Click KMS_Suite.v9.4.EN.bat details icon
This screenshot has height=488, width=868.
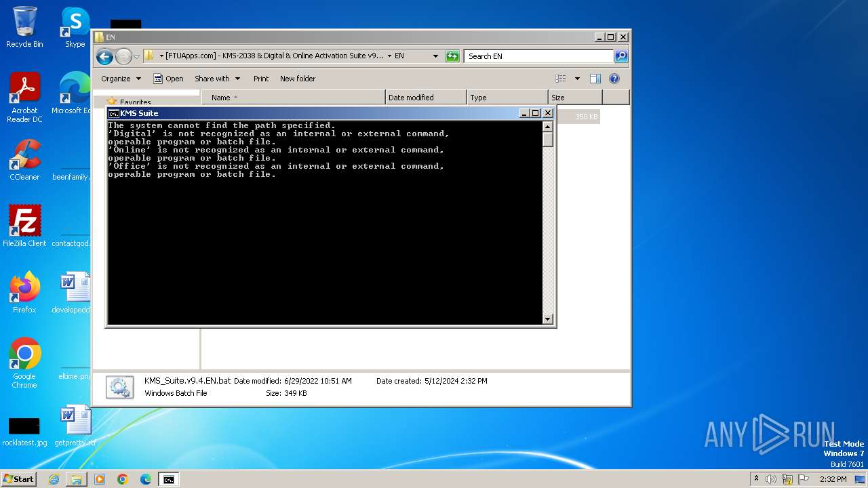tap(120, 387)
